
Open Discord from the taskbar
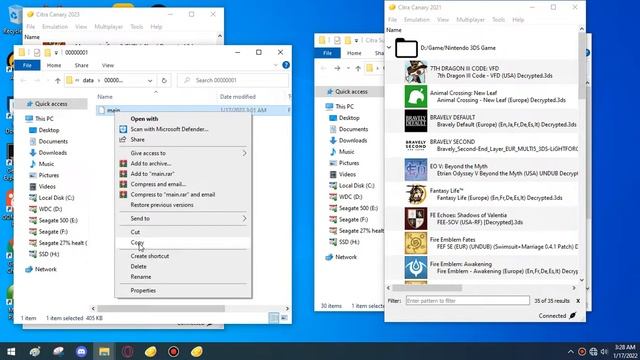point(81,351)
